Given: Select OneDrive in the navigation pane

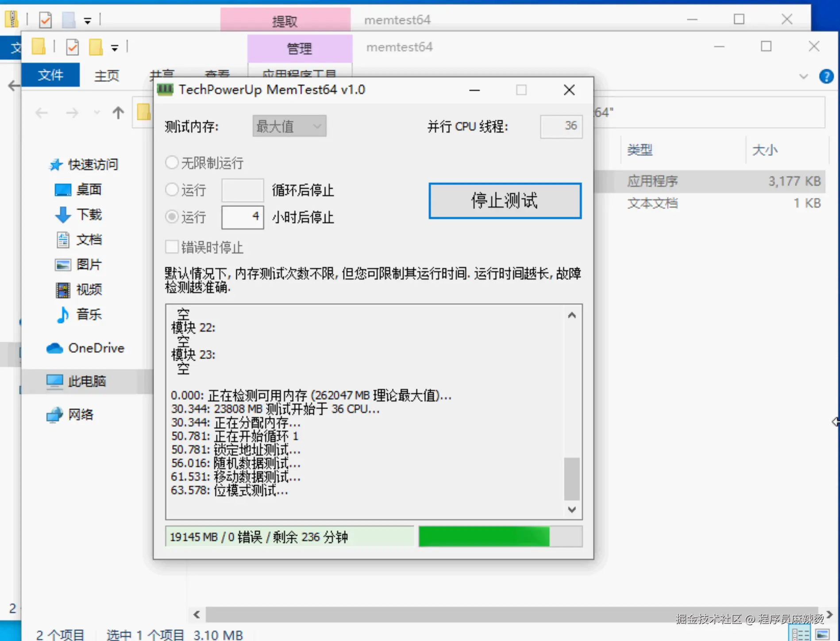Looking at the screenshot, I should pyautogui.click(x=96, y=348).
